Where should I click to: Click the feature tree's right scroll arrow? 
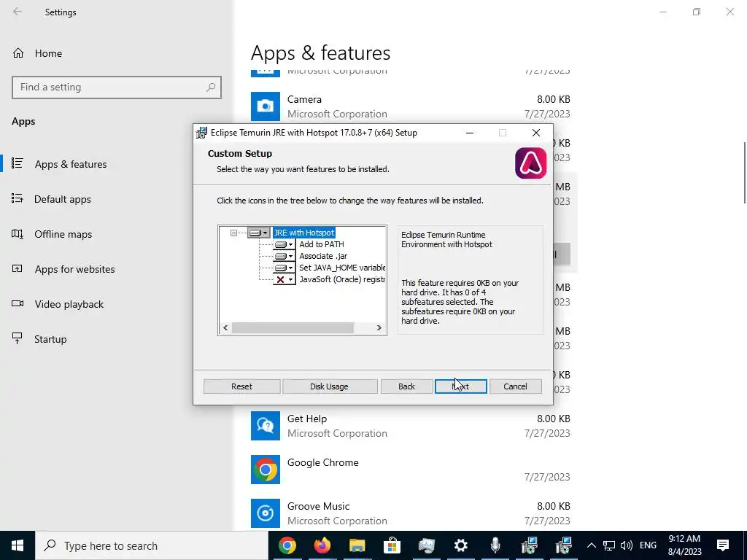point(379,327)
